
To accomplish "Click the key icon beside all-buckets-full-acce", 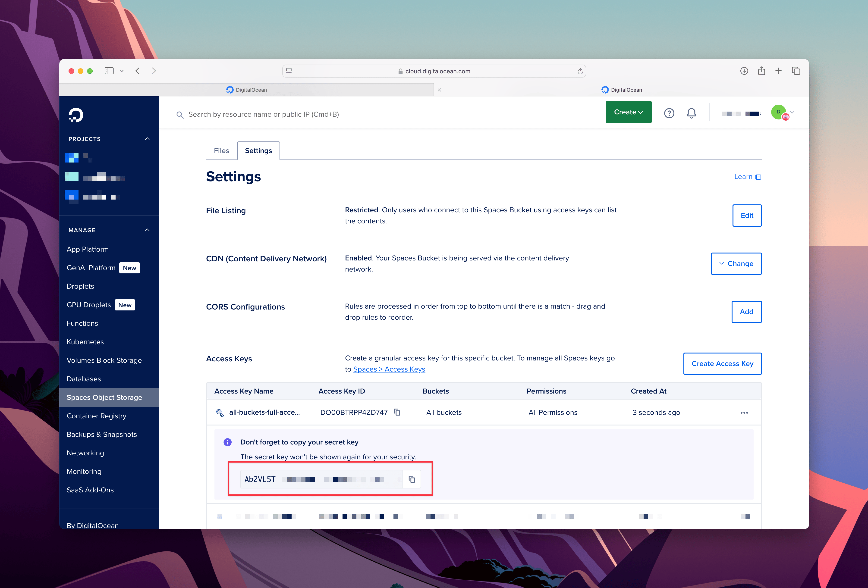I will tap(220, 413).
